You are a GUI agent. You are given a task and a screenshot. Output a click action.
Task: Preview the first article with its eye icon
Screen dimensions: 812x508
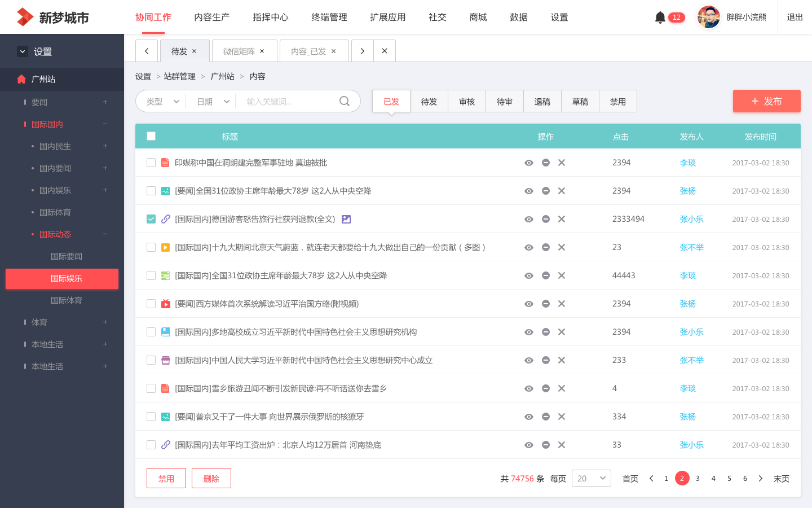click(x=528, y=163)
